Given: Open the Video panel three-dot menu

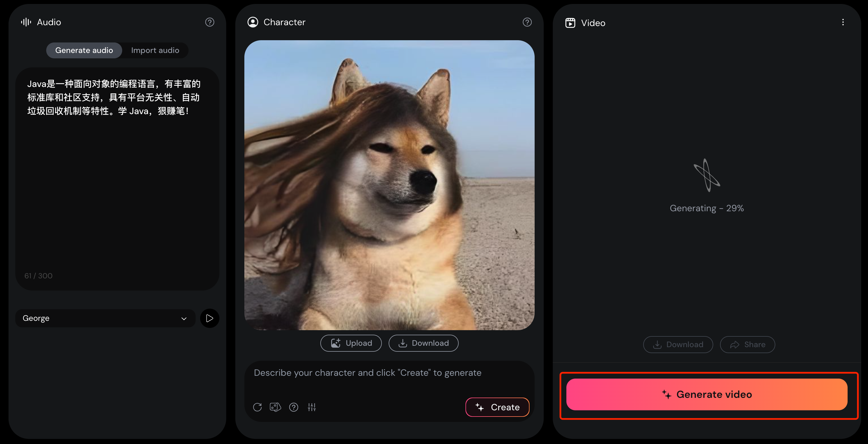Looking at the screenshot, I should [843, 22].
